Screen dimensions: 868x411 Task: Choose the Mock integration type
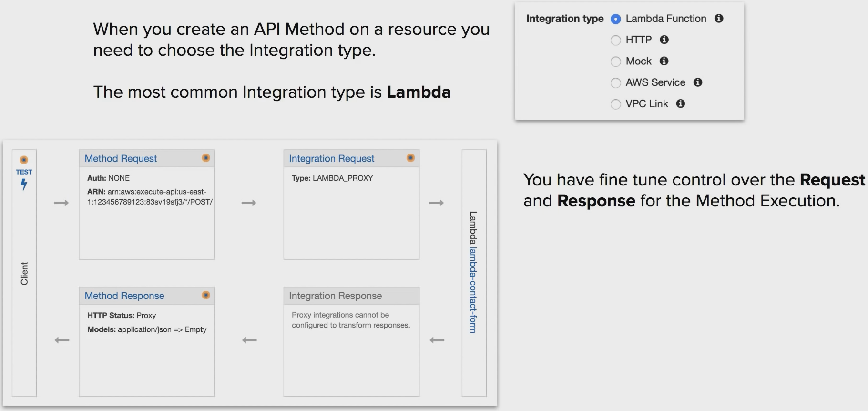(x=616, y=62)
